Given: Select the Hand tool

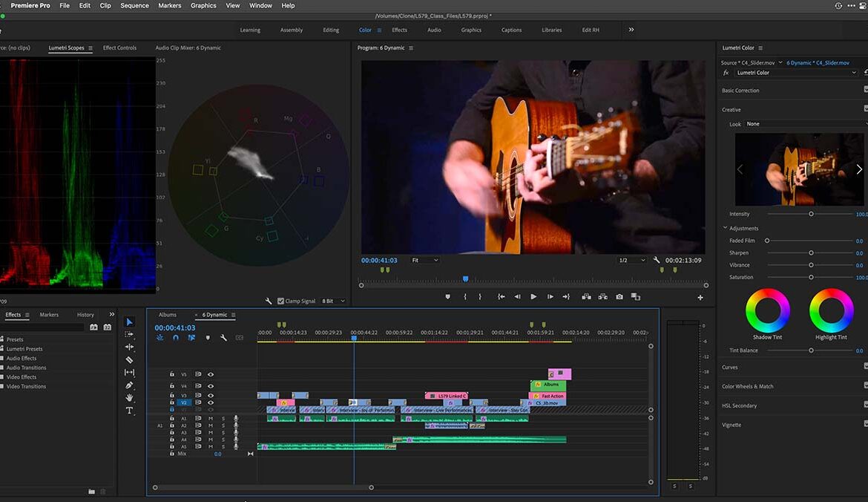Looking at the screenshot, I should (129, 397).
